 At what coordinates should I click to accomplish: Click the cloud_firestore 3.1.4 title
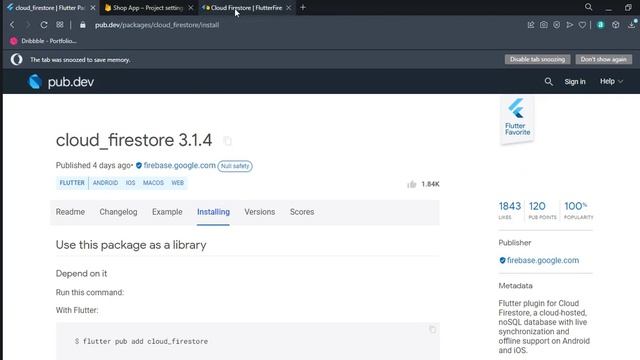click(134, 140)
